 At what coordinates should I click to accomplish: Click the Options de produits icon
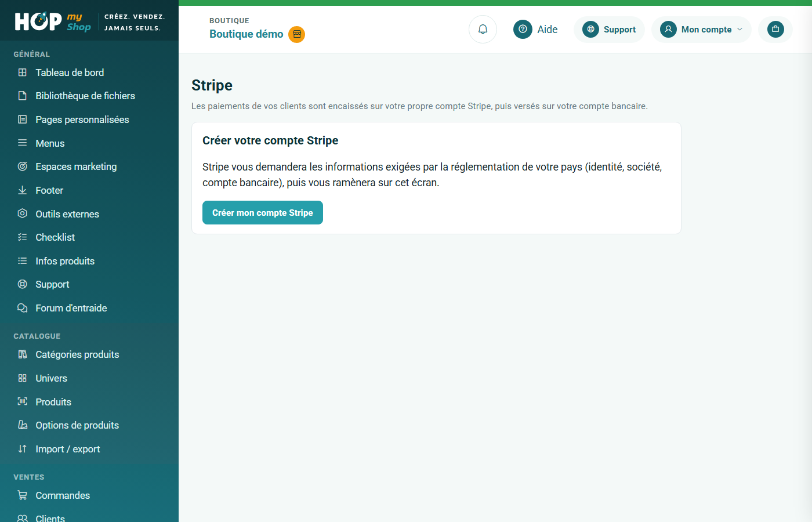(x=22, y=425)
